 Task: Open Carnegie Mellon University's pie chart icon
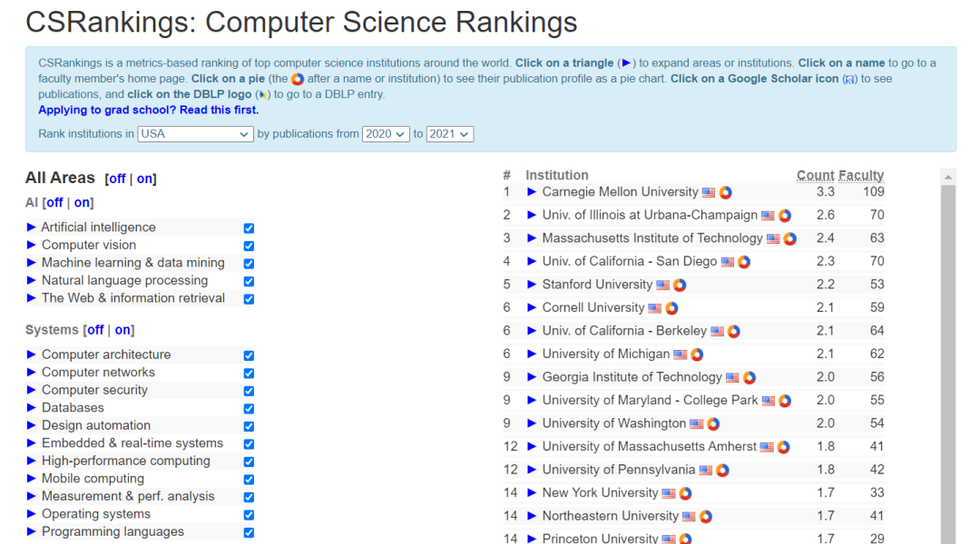pos(726,192)
